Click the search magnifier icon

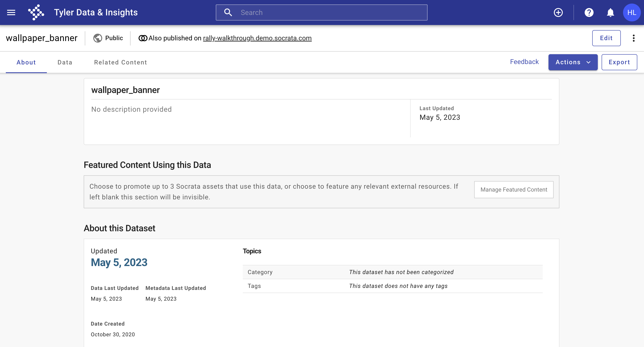coord(228,12)
